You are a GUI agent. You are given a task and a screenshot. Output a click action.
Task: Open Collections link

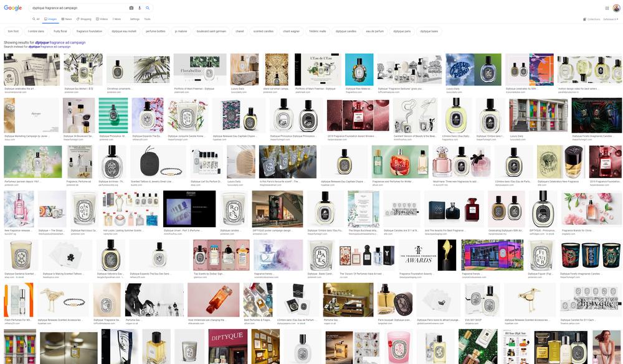(x=592, y=19)
